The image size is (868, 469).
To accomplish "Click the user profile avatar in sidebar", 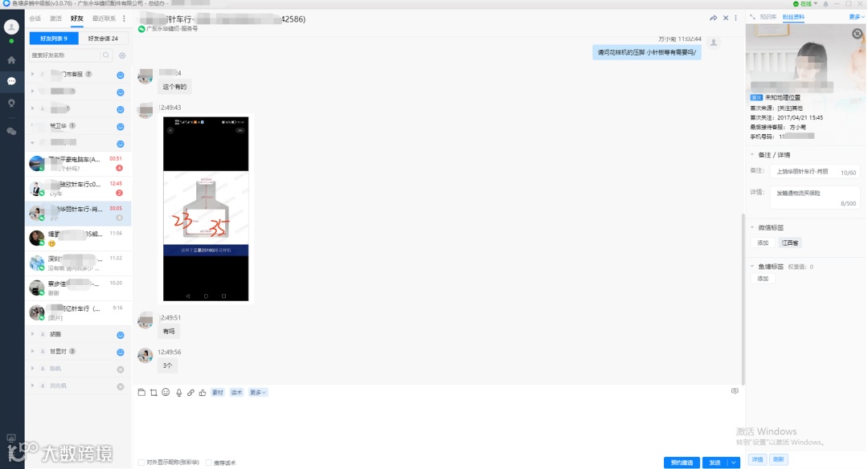I will tap(11, 27).
